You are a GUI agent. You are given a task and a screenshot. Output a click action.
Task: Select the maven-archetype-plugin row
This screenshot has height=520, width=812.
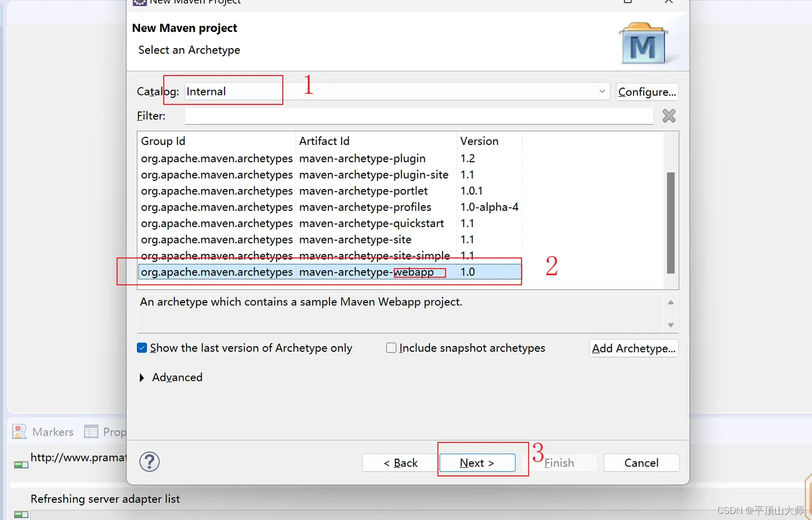click(x=330, y=158)
